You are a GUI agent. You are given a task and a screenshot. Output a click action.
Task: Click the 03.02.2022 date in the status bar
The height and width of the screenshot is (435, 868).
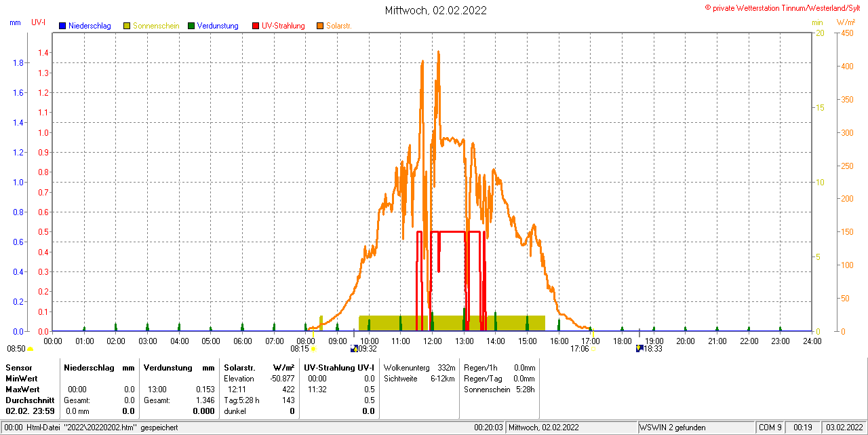[x=844, y=428]
